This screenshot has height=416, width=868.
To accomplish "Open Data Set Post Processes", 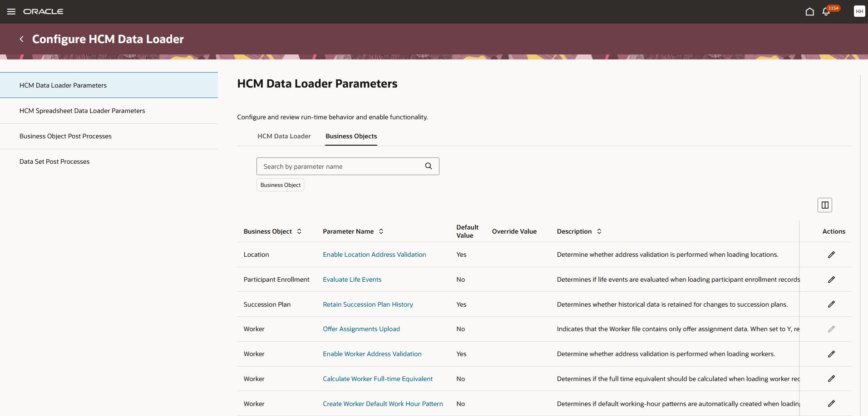I will pyautogui.click(x=109, y=162).
